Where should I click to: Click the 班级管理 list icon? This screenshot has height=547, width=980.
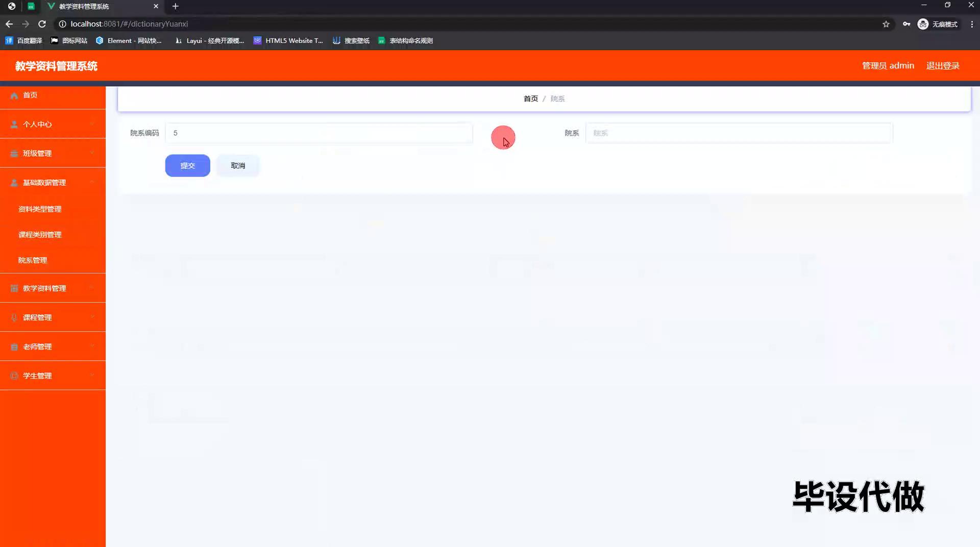click(14, 153)
